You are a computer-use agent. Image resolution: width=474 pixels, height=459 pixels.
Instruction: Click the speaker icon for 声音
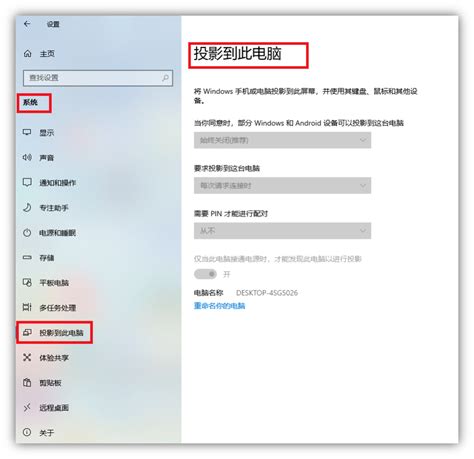tap(27, 157)
